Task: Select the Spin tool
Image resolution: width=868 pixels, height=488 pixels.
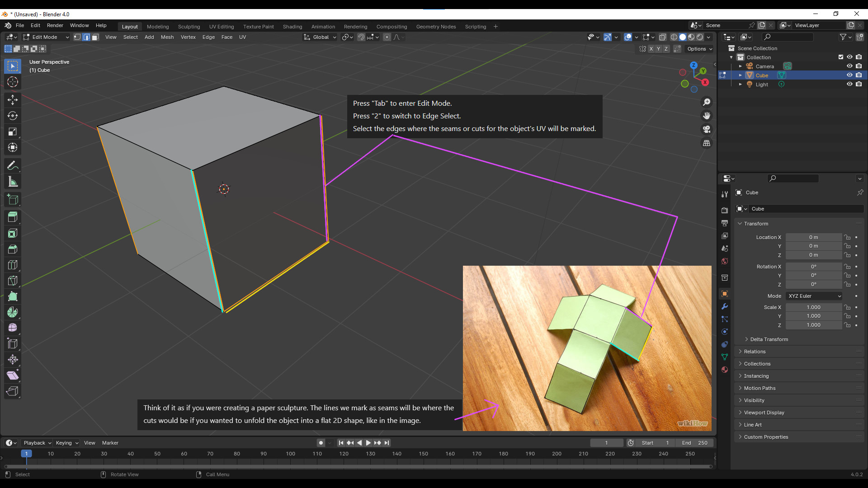Action: 13,312
